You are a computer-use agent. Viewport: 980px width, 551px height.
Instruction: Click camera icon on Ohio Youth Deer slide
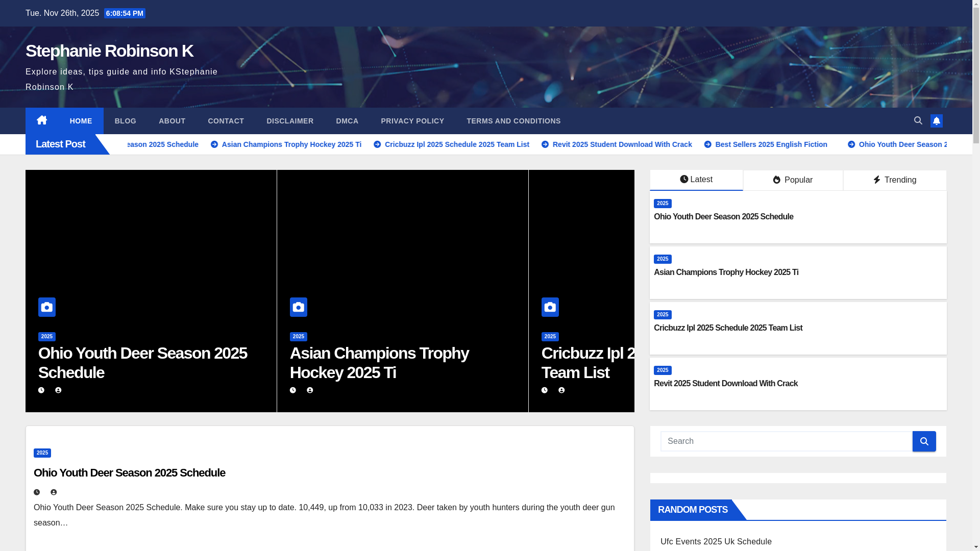[x=47, y=307]
